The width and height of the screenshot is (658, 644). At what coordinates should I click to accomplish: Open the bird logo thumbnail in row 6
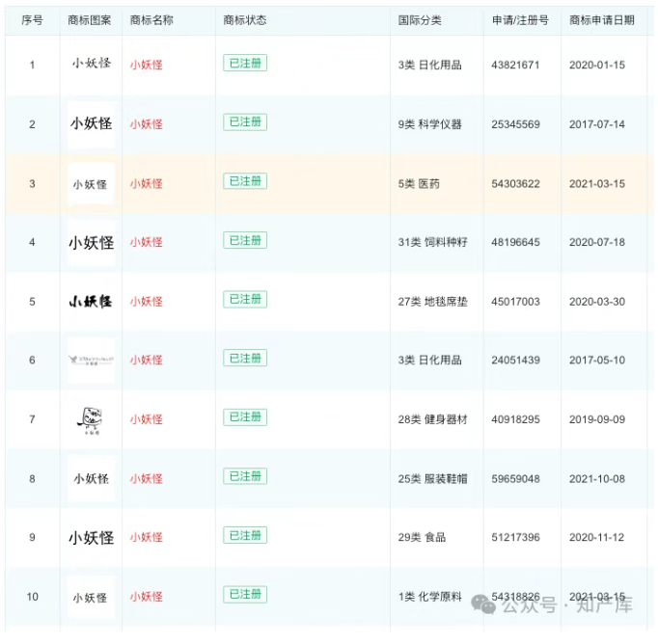click(91, 360)
